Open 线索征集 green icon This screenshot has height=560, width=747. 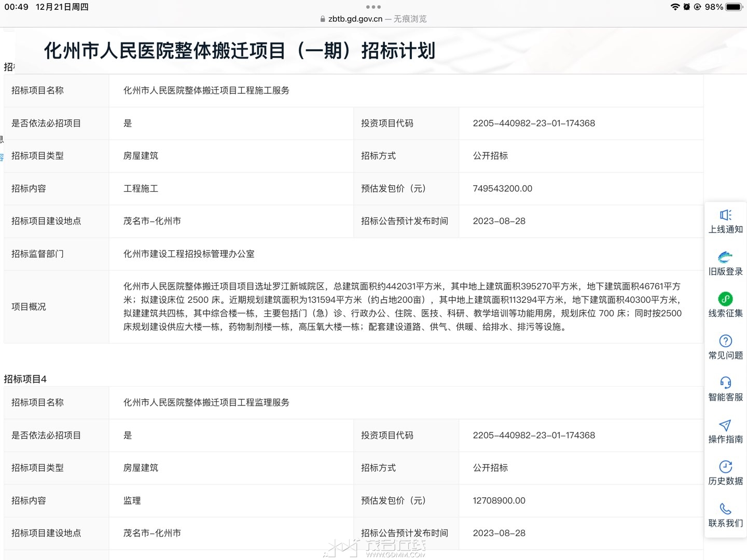click(725, 299)
